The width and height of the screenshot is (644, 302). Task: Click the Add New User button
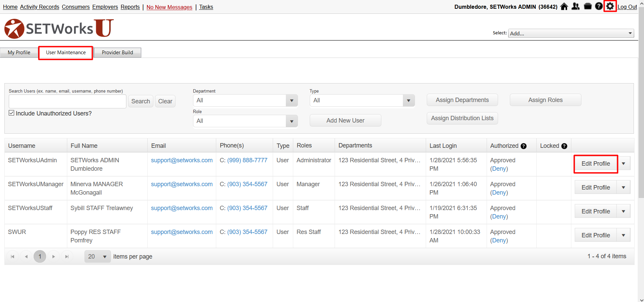tap(345, 121)
